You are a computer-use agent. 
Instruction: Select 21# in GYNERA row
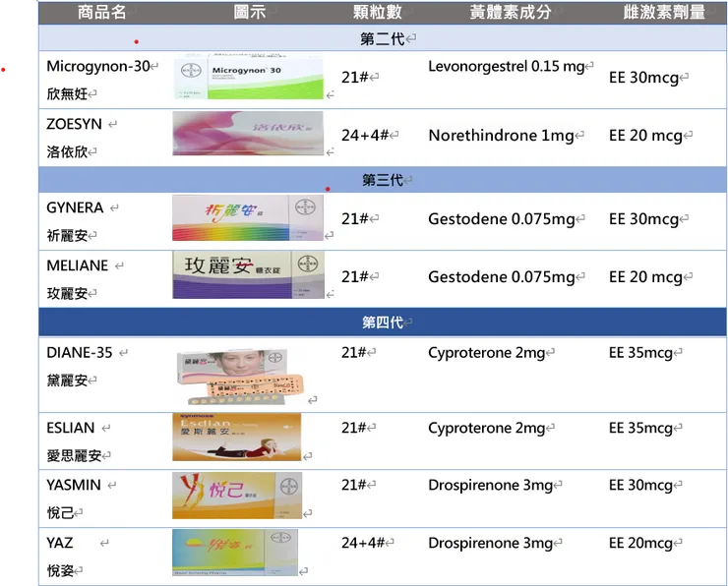pos(355,218)
